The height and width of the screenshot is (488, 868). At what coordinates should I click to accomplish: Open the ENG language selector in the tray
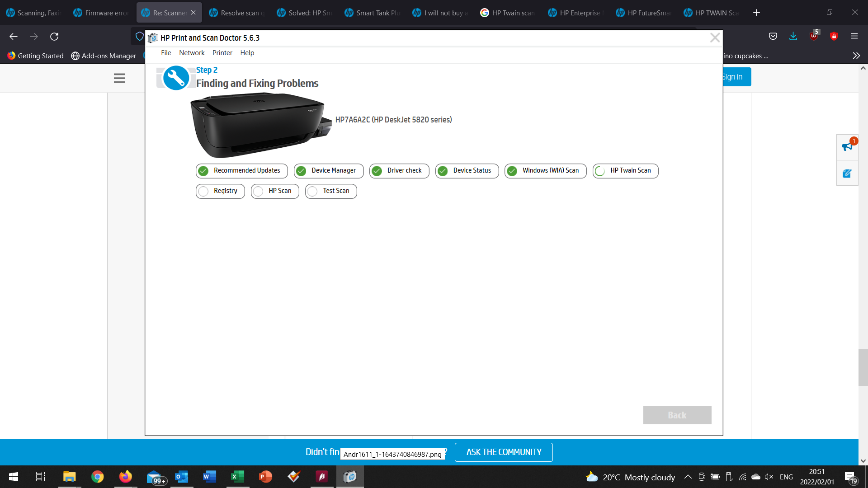[787, 477]
